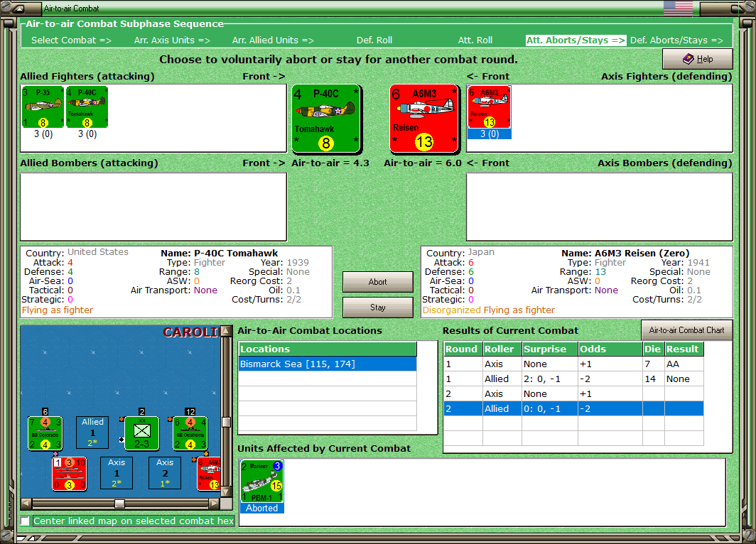The height and width of the screenshot is (544, 756).
Task: Select round 1 Allied result row
Action: [x=573, y=379]
